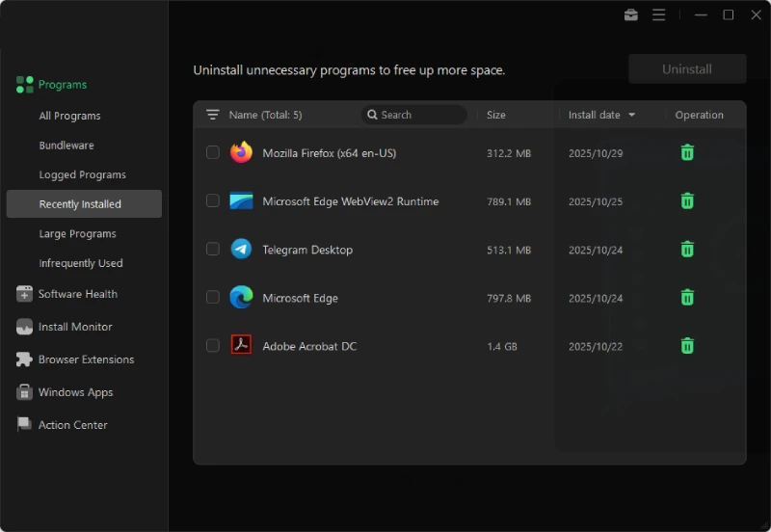Open the toolbox icon in title bar

(631, 14)
